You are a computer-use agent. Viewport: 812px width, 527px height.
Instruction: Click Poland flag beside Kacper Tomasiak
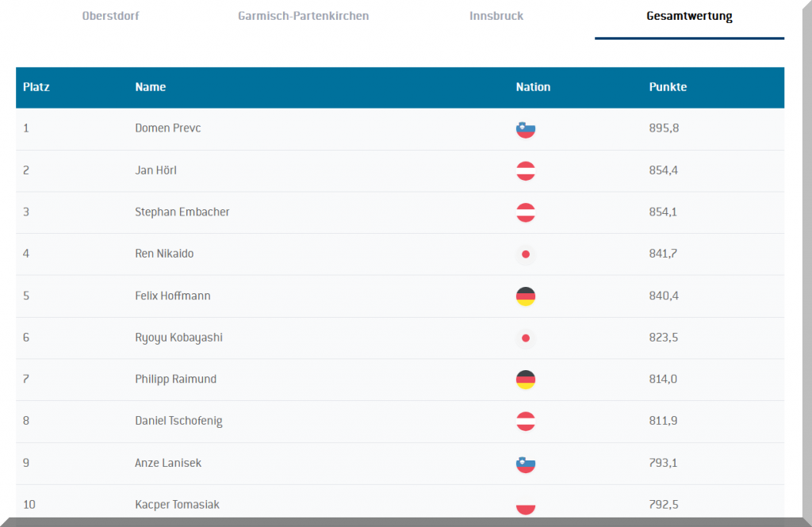click(525, 506)
